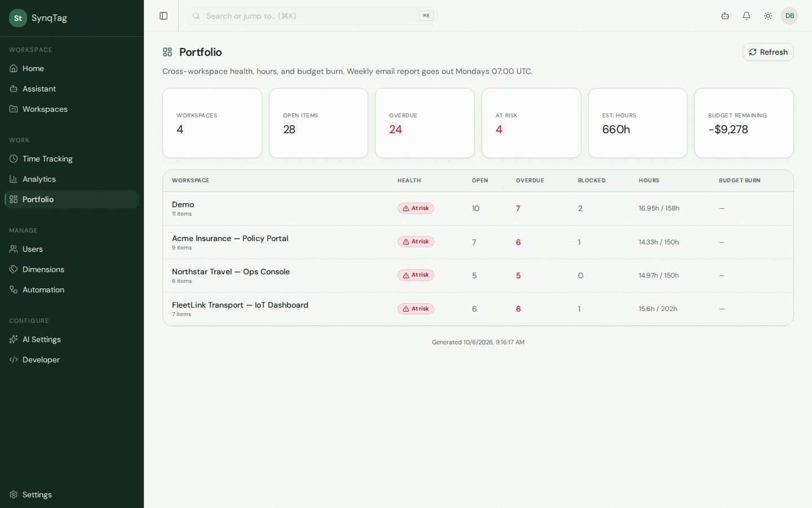
Task: Open Acme Insurance — Policy Portal workspace
Action: pos(478,242)
